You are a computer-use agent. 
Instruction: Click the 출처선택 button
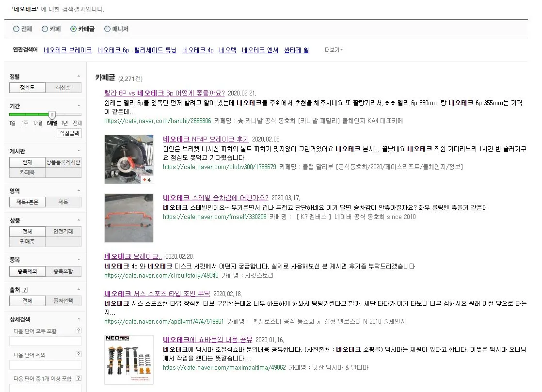click(x=63, y=301)
